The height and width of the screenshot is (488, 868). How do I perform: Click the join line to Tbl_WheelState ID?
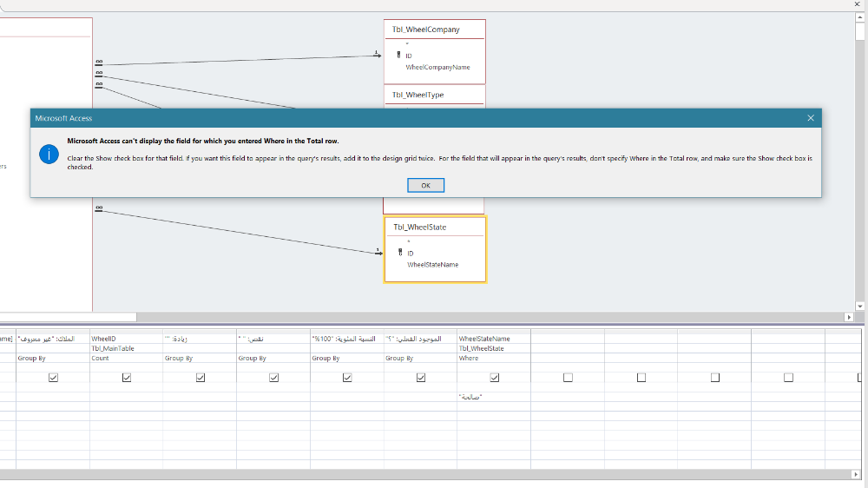pyautogui.click(x=238, y=232)
